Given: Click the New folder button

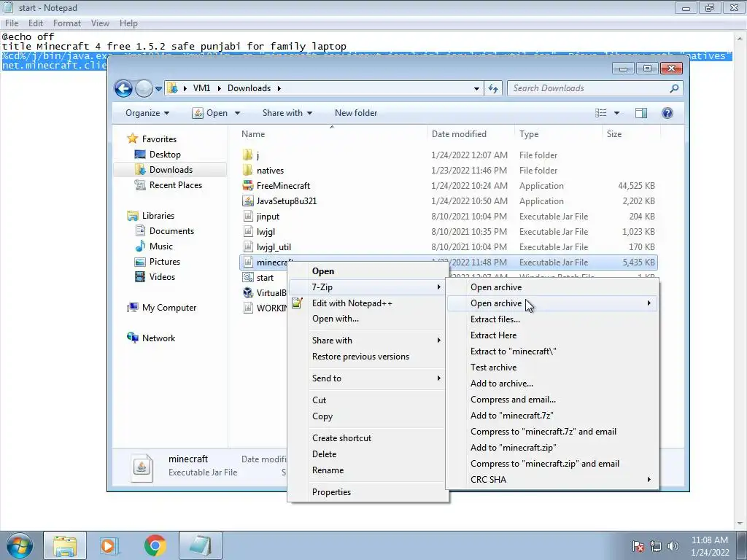Looking at the screenshot, I should (x=356, y=113).
